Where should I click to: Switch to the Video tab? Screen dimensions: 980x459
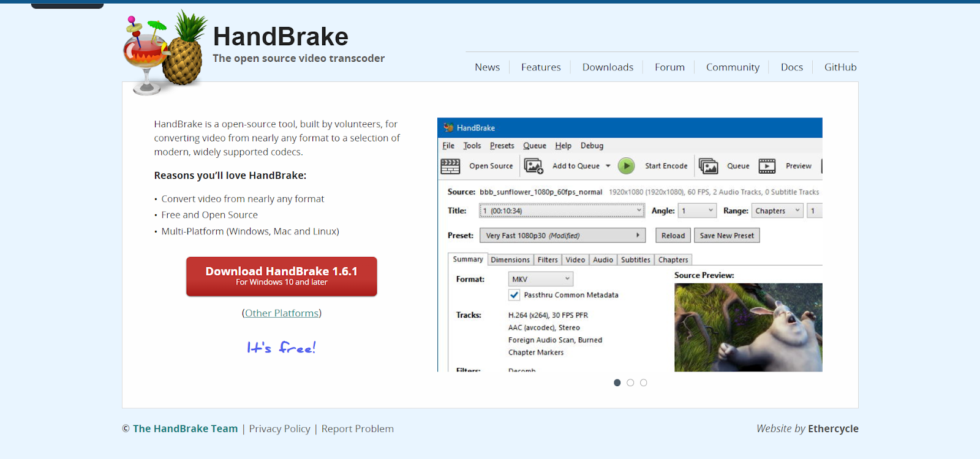click(575, 260)
